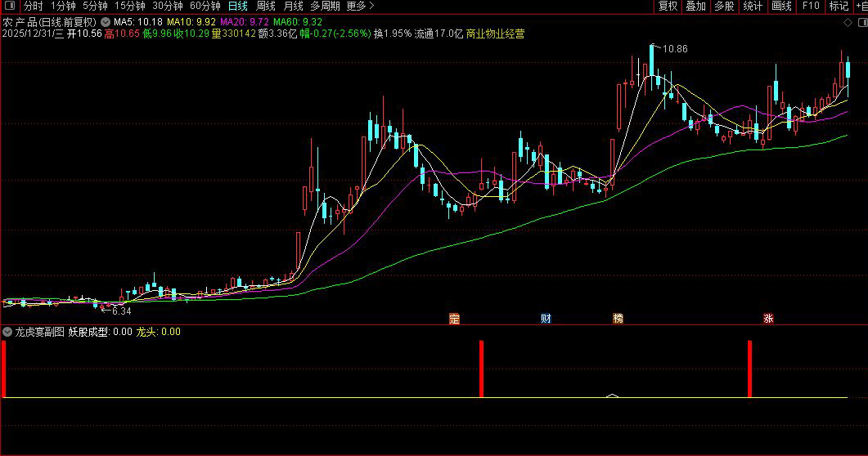Image resolution: width=868 pixels, height=456 pixels.
Task: Click the MA20: 9.72 value
Action: [245, 22]
